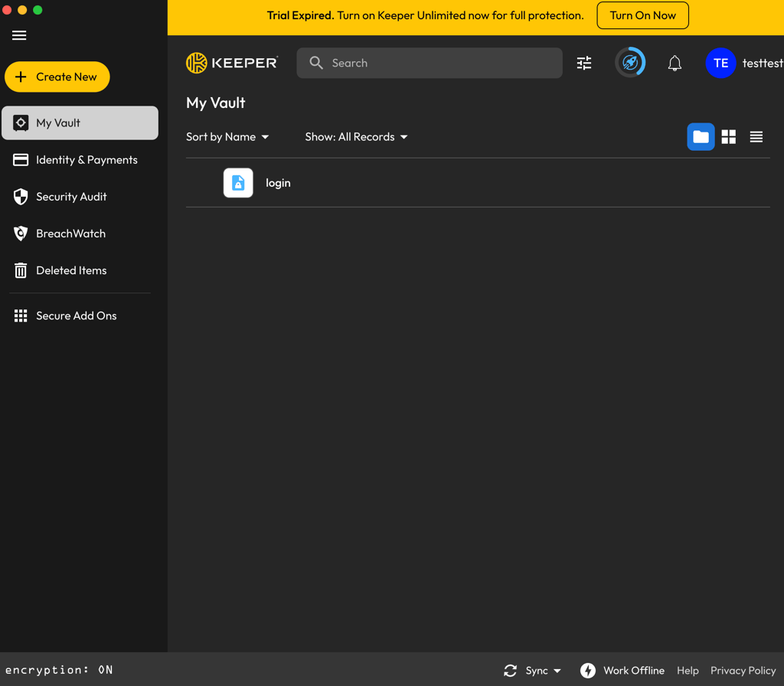Screen dimensions: 784x686
Task: Expand the Sync dropdown arrow
Action: (557, 671)
